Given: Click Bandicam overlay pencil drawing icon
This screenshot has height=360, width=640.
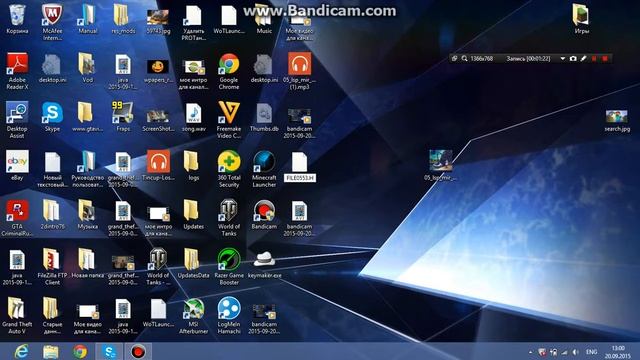Looking at the screenshot, I should (x=584, y=59).
